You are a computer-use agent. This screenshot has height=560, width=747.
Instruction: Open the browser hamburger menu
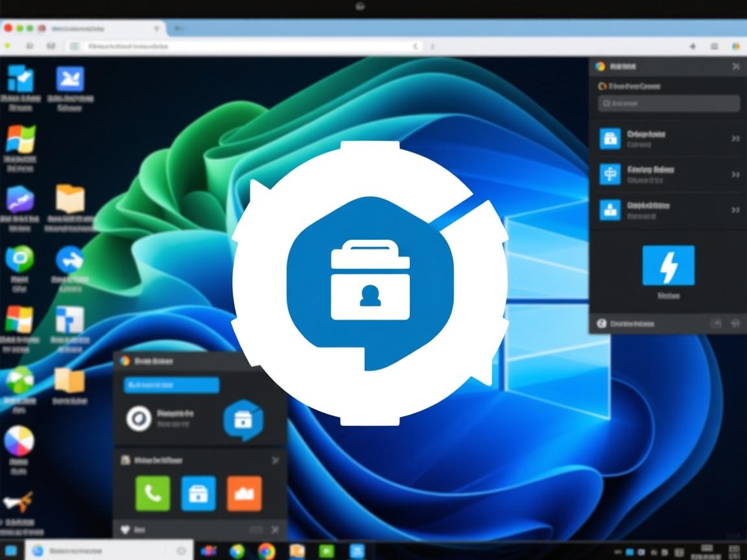pos(714,47)
